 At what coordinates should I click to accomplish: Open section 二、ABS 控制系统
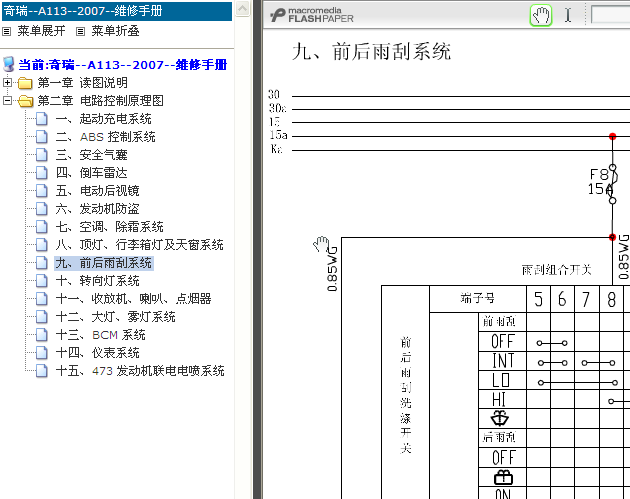coord(105,137)
